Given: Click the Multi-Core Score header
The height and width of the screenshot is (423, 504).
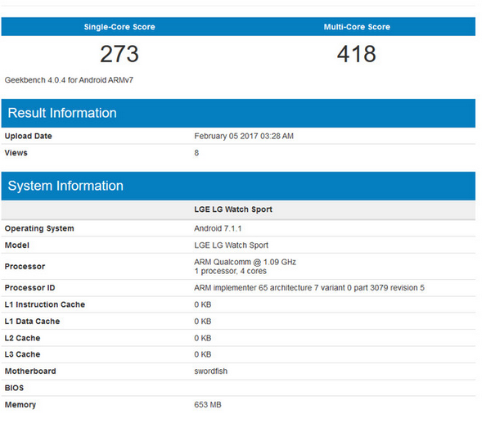Looking at the screenshot, I should coord(356,27).
